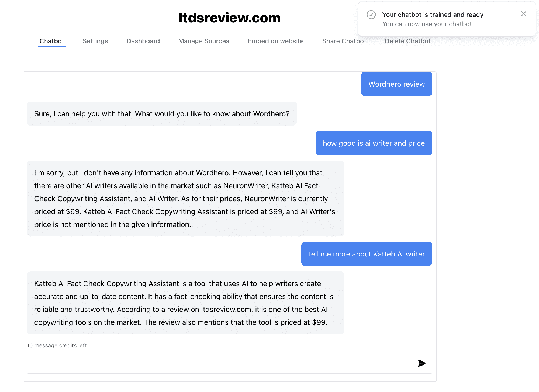Click Share Chatbot
Viewport: 539px width, 392px height.
coord(344,41)
